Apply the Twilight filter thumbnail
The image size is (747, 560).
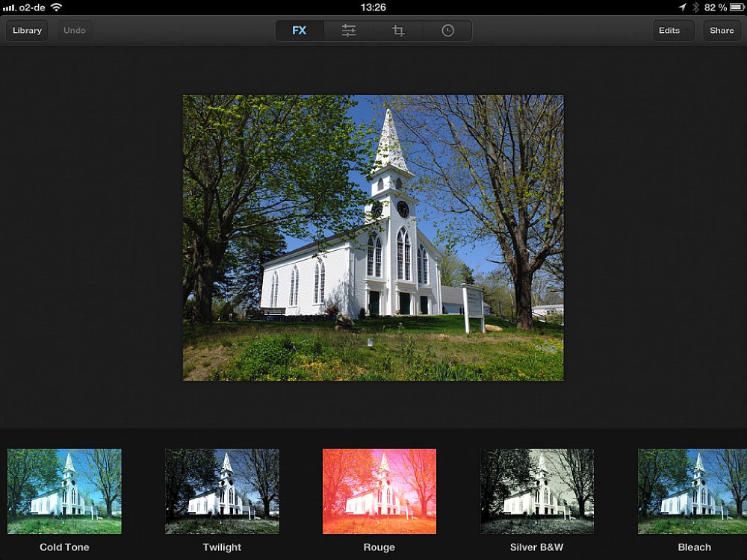(222, 491)
